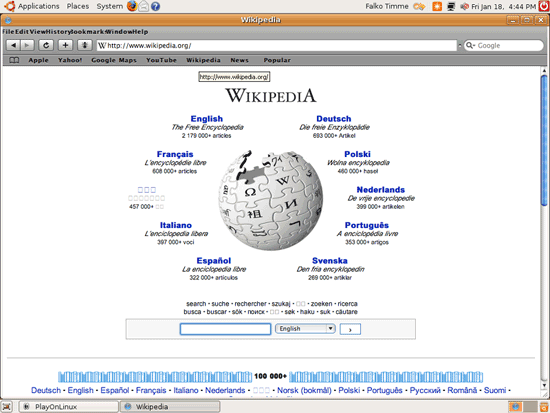550x413 pixels.
Task: Click the vertical scrollbar thumb
Action: (x=544, y=140)
